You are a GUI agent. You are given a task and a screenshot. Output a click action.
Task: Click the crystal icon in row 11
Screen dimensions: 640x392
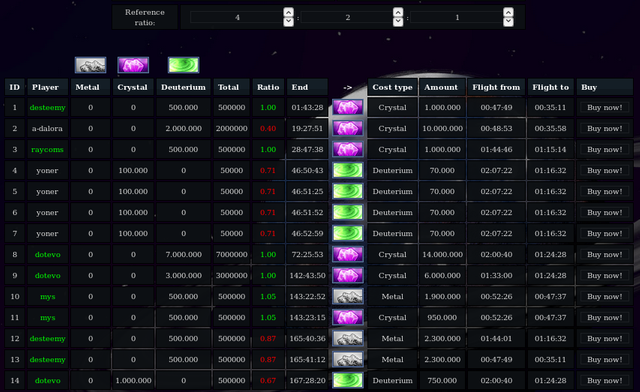click(x=347, y=318)
